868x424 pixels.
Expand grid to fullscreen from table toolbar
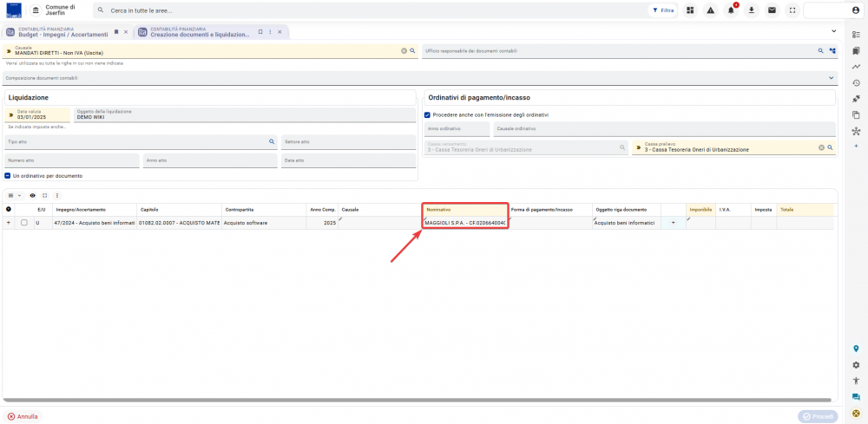pos(45,196)
